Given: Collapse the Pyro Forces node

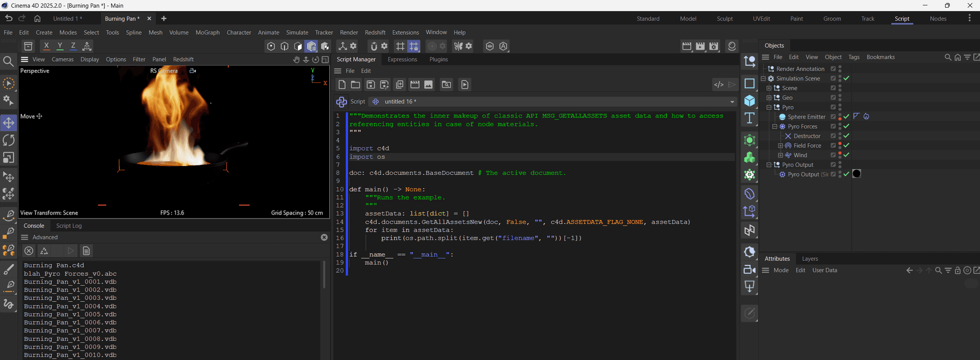Looking at the screenshot, I should tap(775, 126).
